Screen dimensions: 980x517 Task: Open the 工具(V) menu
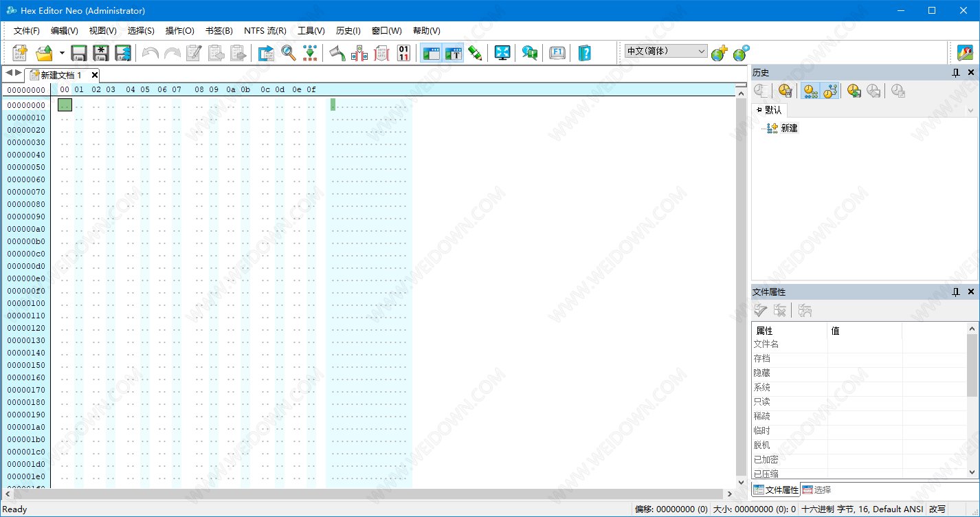point(311,31)
